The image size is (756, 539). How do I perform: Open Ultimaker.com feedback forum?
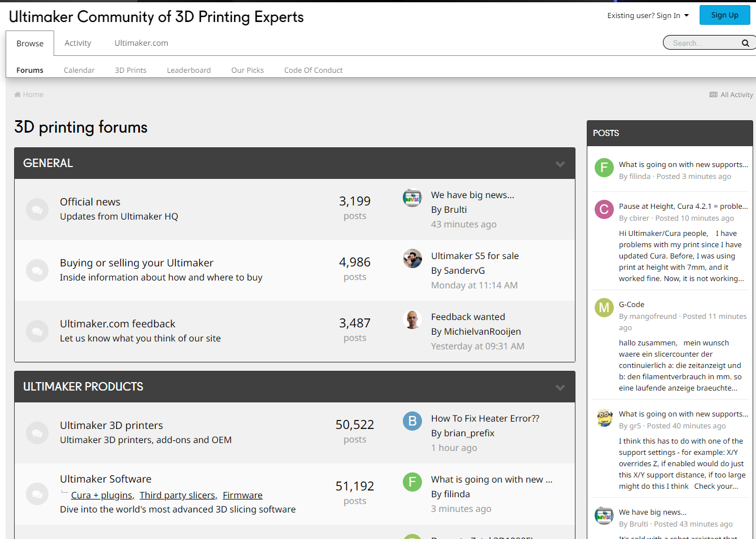click(x=117, y=323)
